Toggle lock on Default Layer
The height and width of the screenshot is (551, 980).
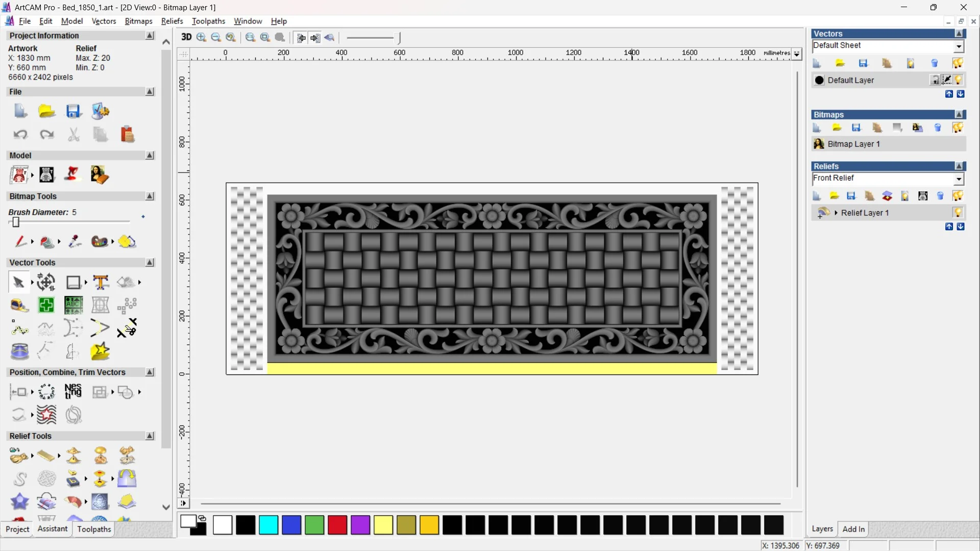click(x=935, y=80)
